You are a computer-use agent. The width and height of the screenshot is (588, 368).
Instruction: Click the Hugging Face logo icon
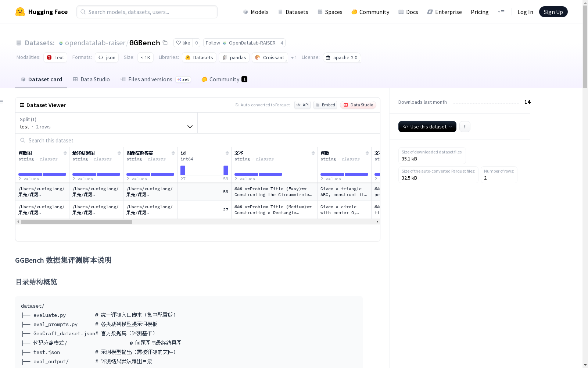20,12
